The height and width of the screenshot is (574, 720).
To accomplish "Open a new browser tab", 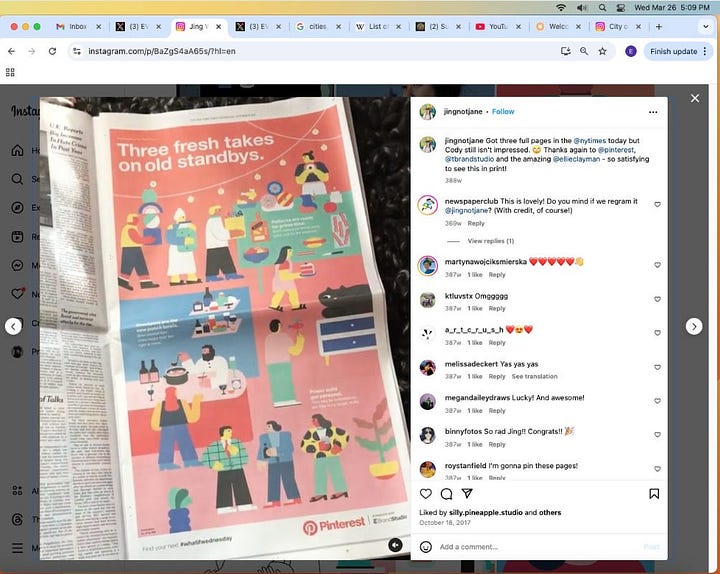I will click(659, 27).
